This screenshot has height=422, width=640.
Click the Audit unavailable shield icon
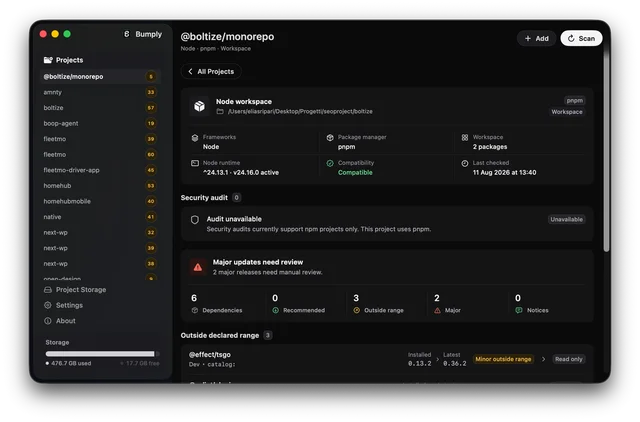[x=195, y=220]
